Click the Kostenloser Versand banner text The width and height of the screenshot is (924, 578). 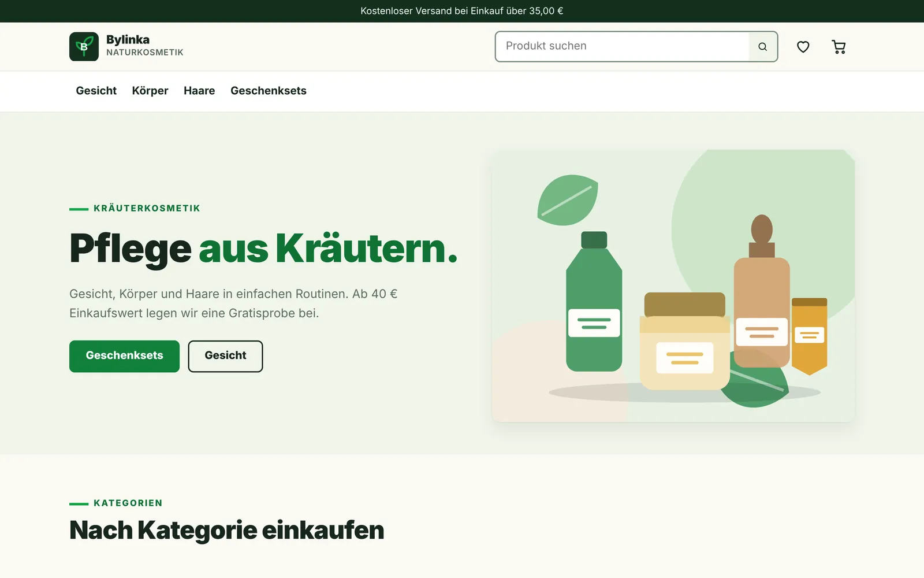462,11
